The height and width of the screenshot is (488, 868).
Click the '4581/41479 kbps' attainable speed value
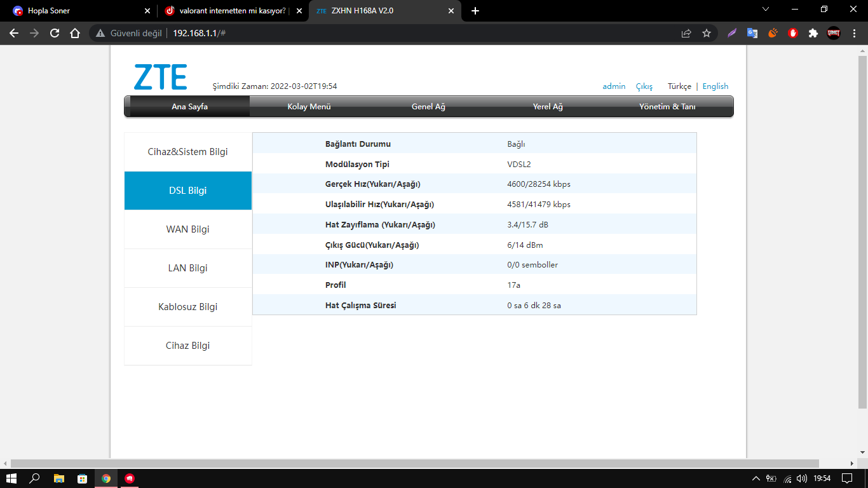[x=539, y=205]
